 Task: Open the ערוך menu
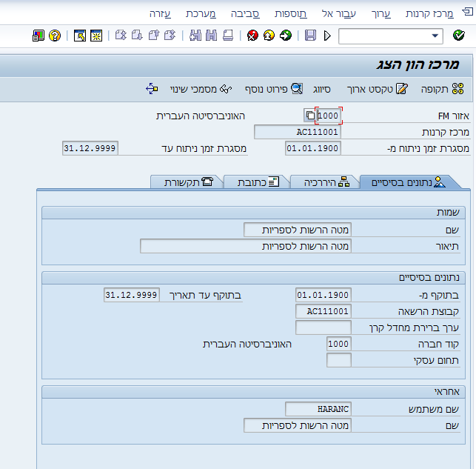(x=381, y=13)
